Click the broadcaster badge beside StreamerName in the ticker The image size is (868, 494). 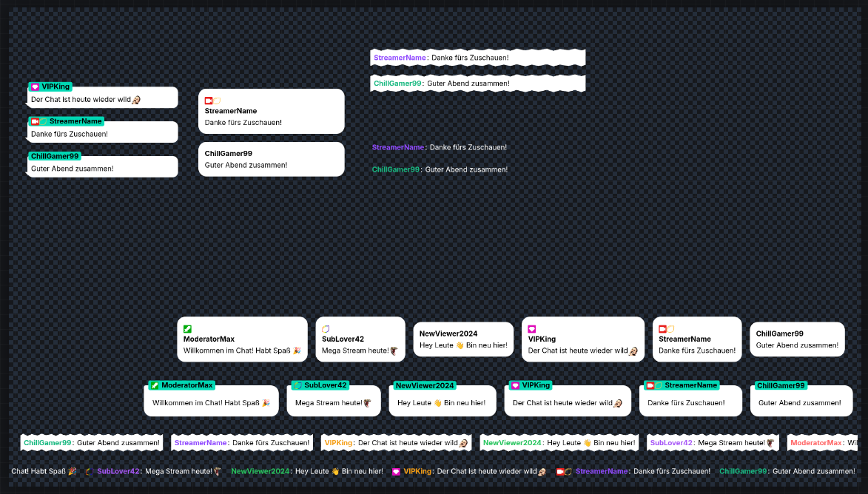tap(561, 471)
